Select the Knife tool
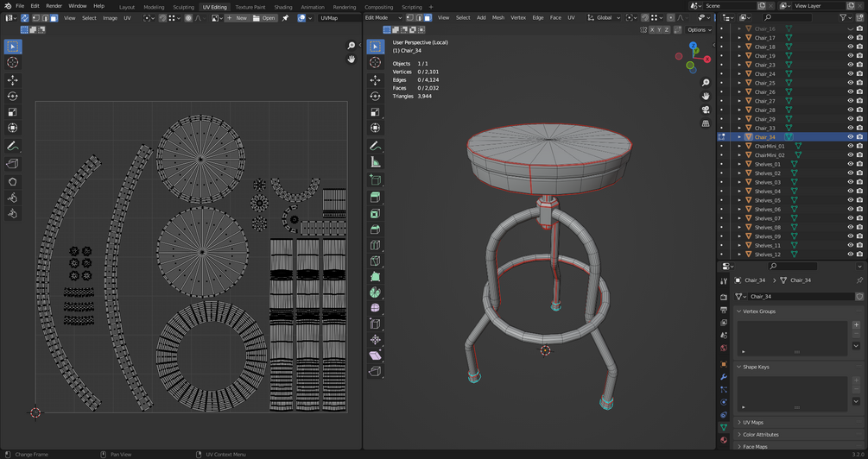The width and height of the screenshot is (868, 459). [x=376, y=261]
